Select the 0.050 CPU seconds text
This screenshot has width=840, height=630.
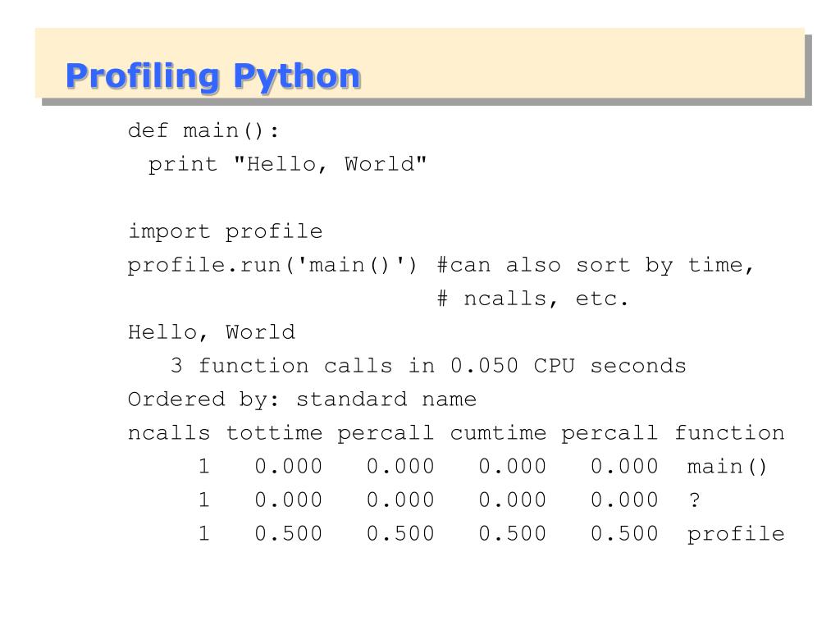pos(566,366)
